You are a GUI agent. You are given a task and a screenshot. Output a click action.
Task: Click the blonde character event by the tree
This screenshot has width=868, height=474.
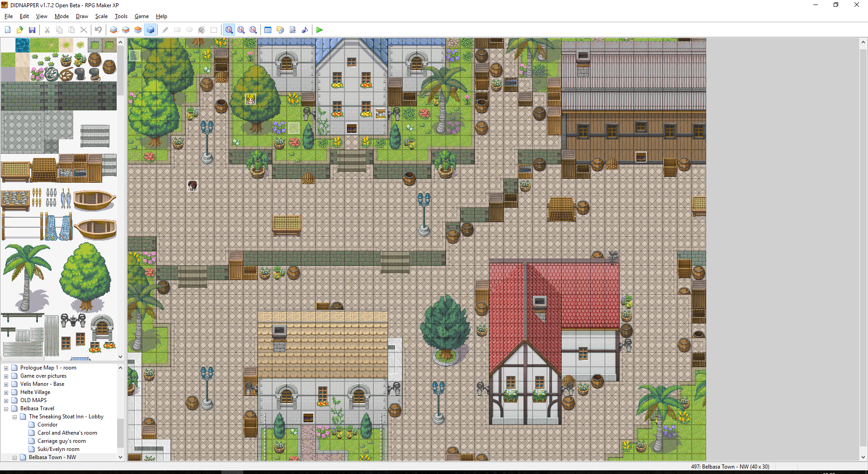[x=250, y=99]
